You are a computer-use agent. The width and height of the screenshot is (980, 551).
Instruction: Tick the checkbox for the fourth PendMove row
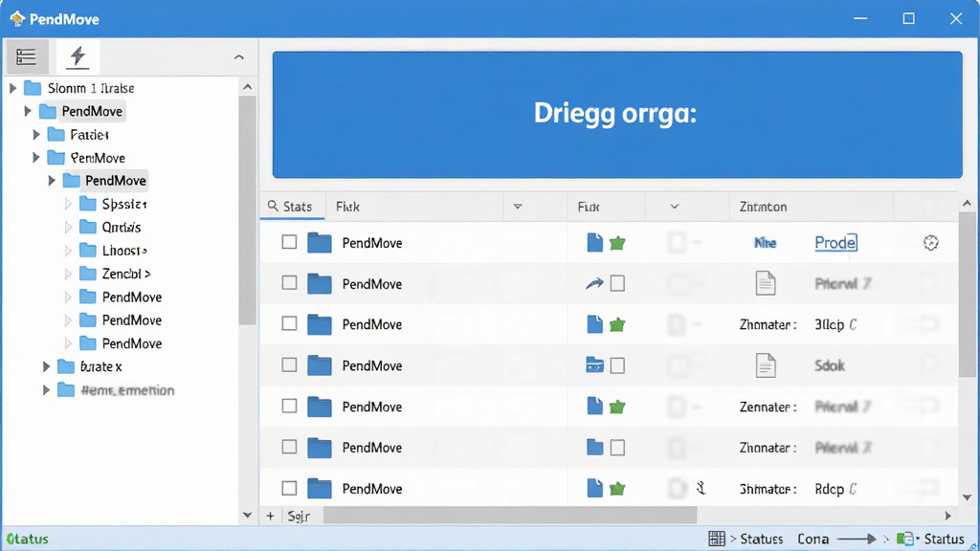coord(289,364)
